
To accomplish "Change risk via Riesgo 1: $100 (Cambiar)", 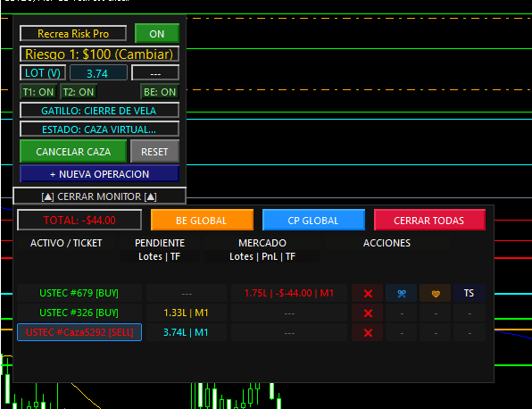I will point(99,54).
